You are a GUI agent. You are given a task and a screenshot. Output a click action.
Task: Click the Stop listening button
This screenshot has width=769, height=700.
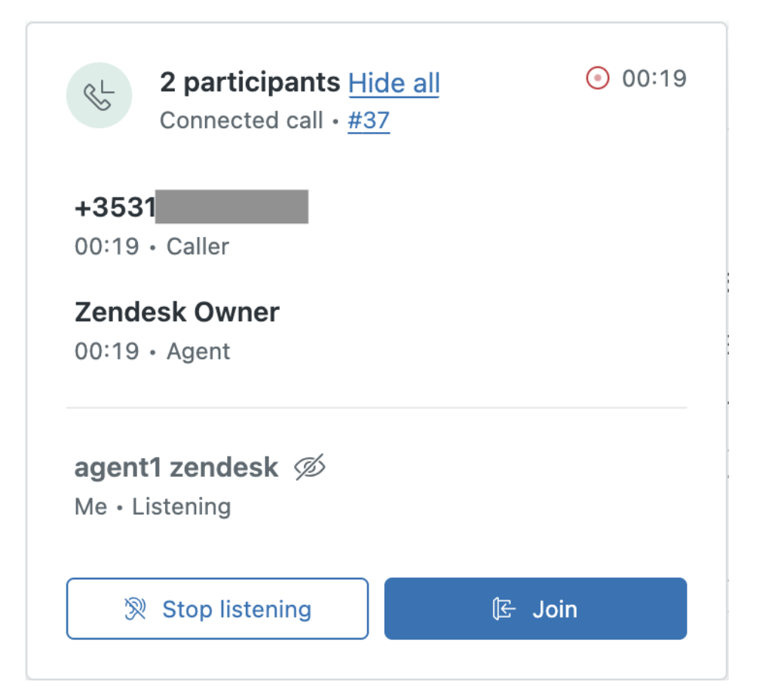pos(217,609)
